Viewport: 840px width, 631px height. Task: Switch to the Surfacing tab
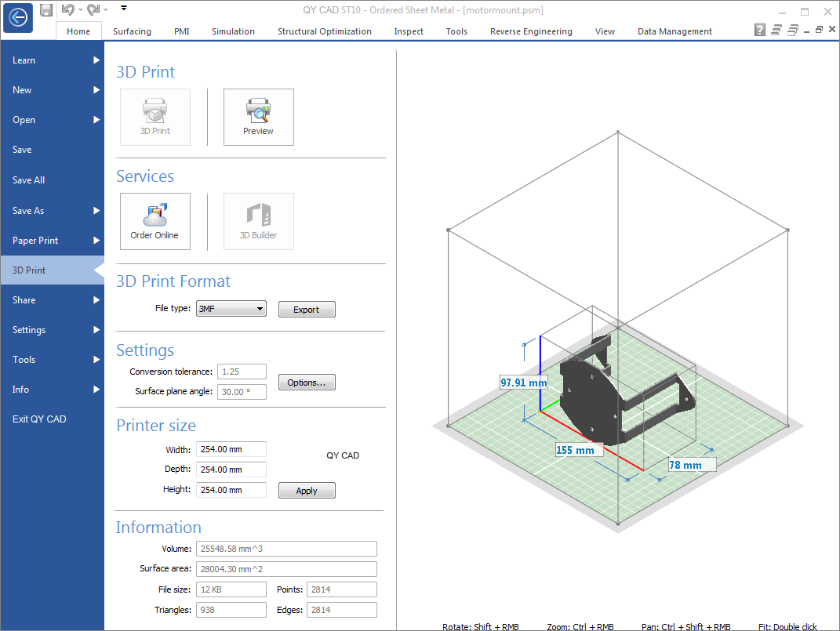pyautogui.click(x=132, y=31)
